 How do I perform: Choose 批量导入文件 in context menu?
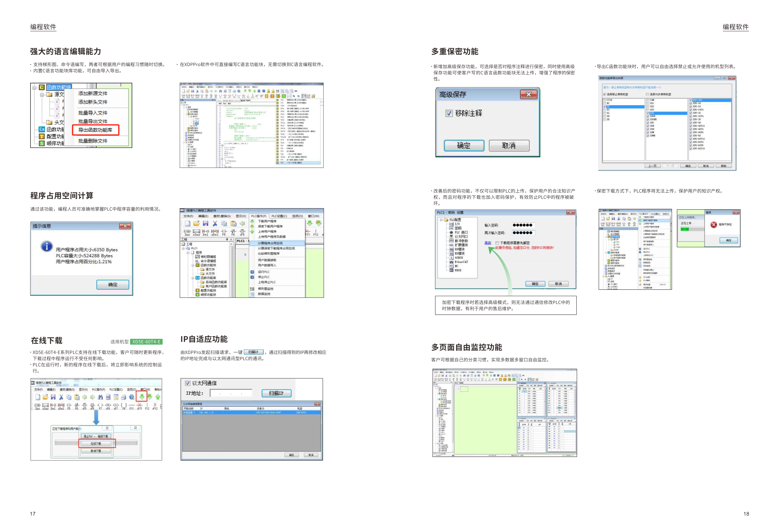pyautogui.click(x=93, y=113)
